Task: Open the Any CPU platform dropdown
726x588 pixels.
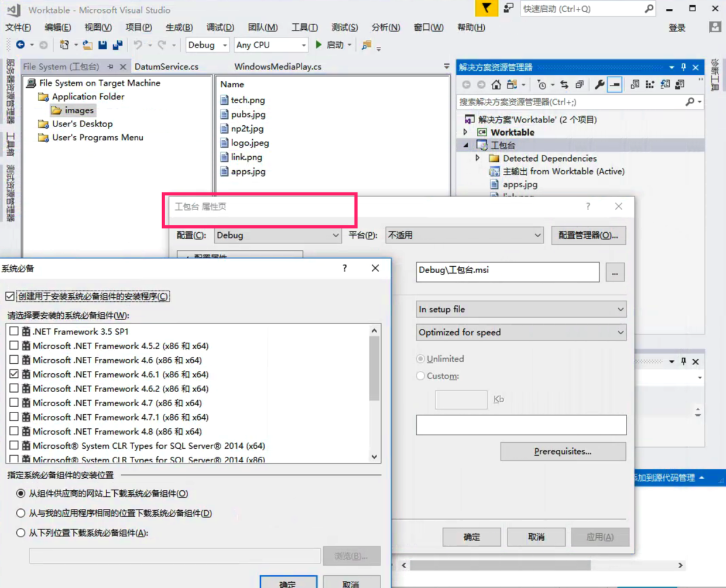Action: (x=271, y=44)
